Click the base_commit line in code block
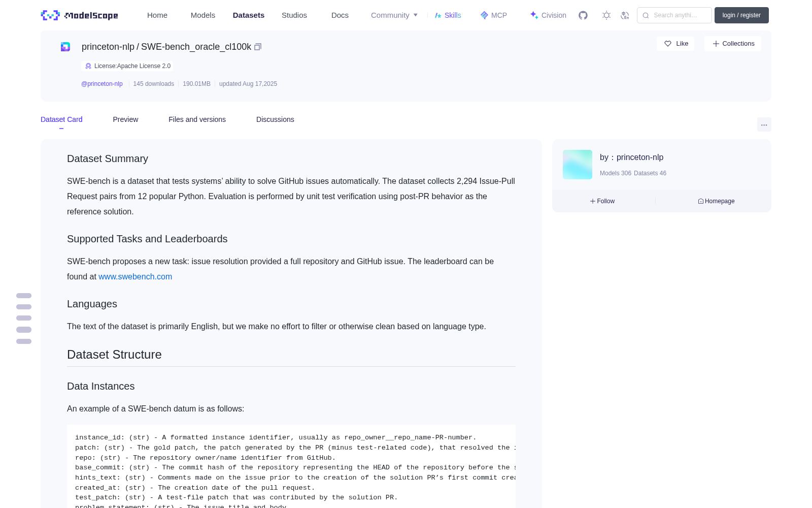 295,467
